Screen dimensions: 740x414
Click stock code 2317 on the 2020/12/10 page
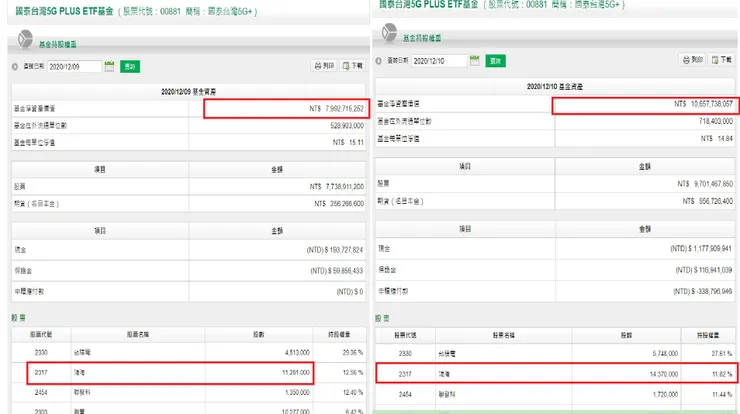click(405, 374)
